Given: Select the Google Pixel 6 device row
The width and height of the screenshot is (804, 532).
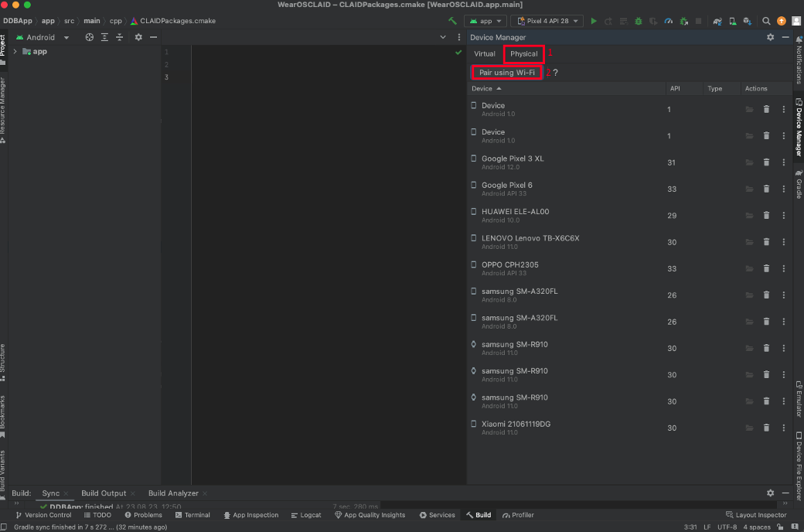Looking at the screenshot, I should tap(629, 189).
